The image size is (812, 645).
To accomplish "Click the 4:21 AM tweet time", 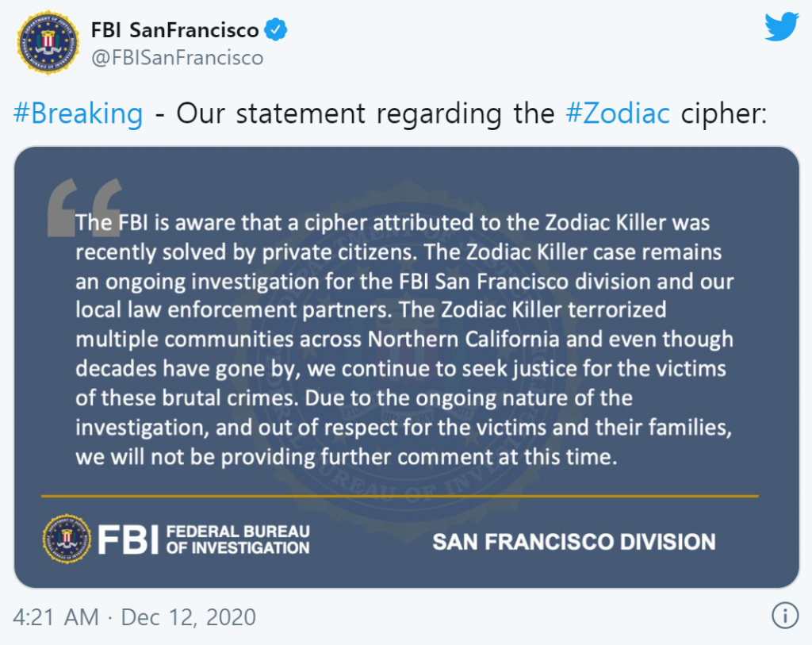I will pos(56,616).
